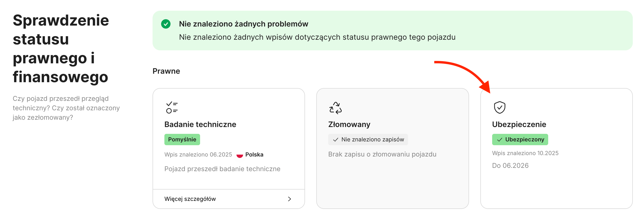Toggle the Nie znaleziono zapisów status pill

pos(368,140)
